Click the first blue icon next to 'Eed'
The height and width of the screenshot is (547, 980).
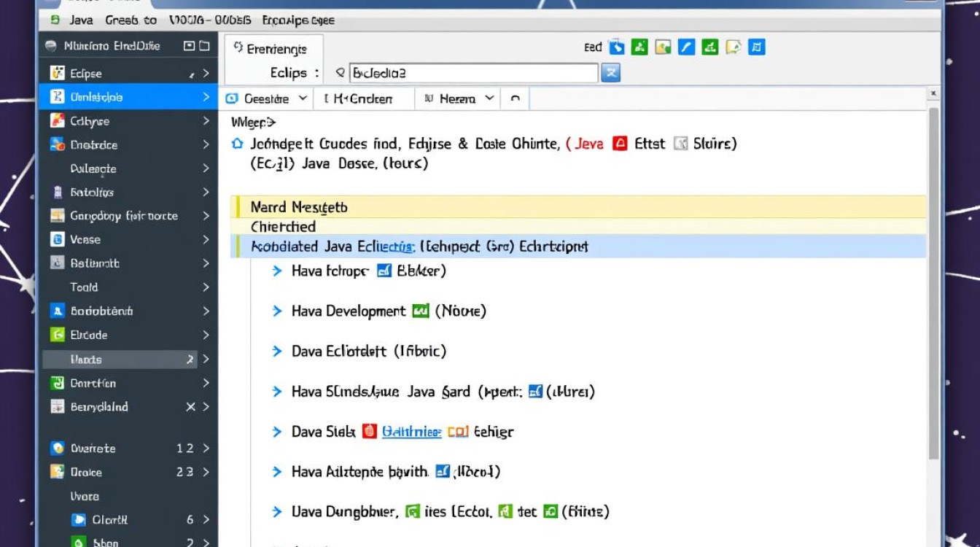[x=617, y=47]
